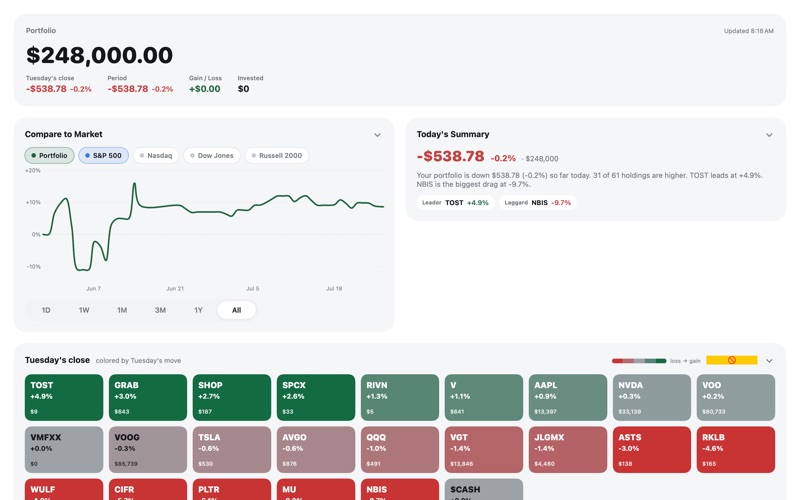The width and height of the screenshot is (800, 500).
Task: Click the Jun 21 axis label
Action: coord(175,289)
